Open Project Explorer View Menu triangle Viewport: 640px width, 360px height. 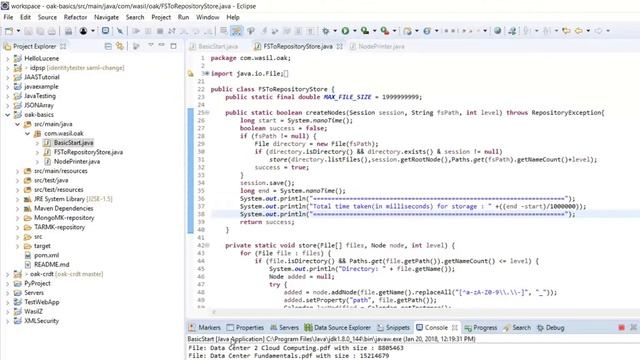click(151, 45)
